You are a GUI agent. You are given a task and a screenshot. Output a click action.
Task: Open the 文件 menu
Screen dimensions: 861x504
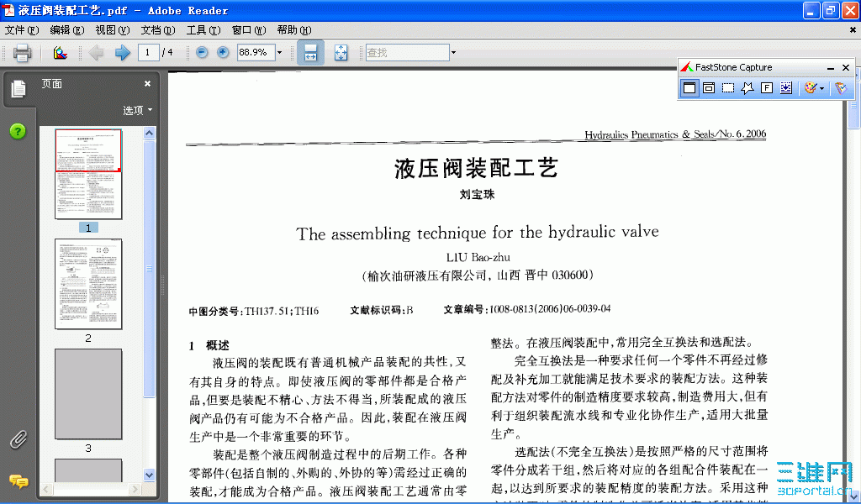[x=22, y=30]
